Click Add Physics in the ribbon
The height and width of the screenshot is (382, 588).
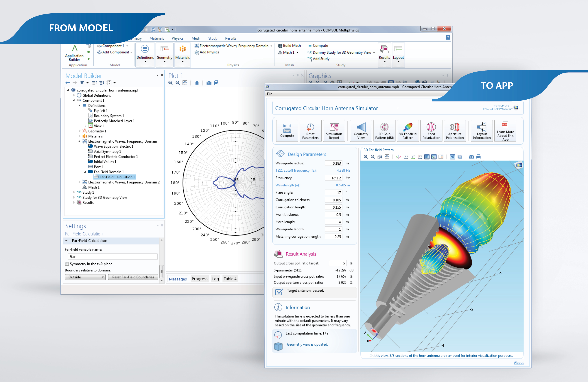(x=207, y=52)
